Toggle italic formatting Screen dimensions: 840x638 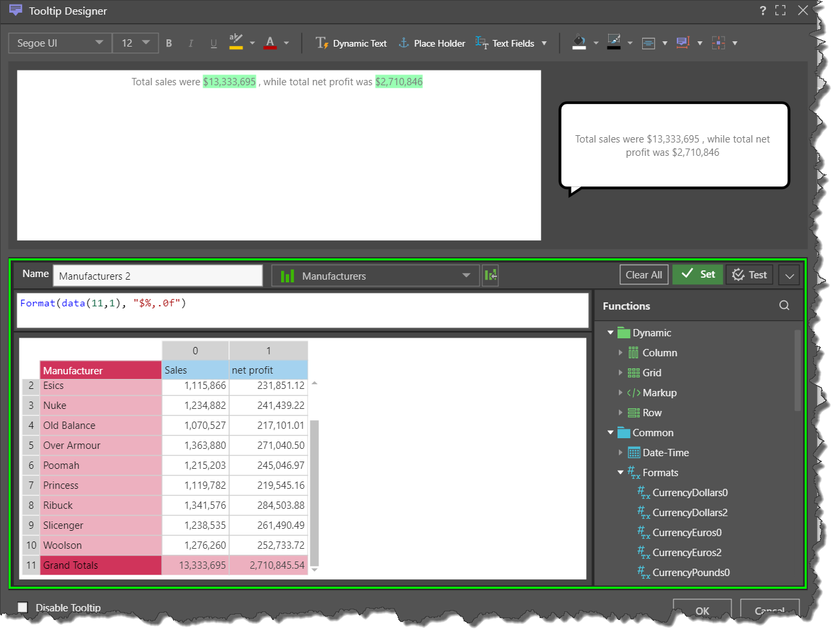point(191,43)
